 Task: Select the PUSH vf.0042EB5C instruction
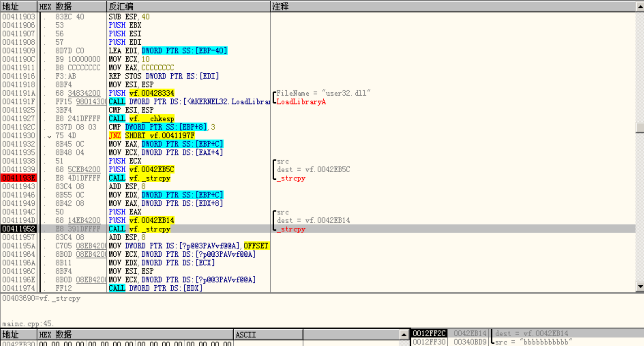click(x=141, y=169)
